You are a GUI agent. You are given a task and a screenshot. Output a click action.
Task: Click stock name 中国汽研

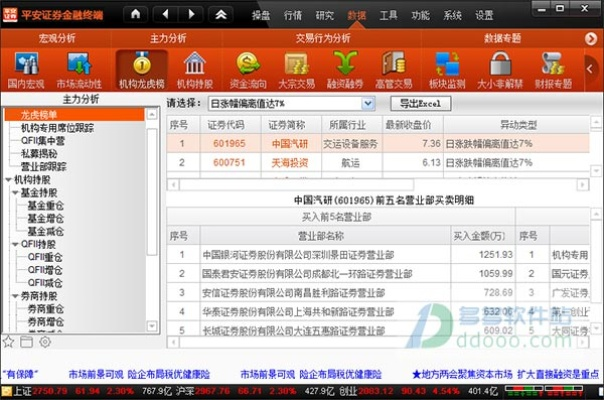290,143
